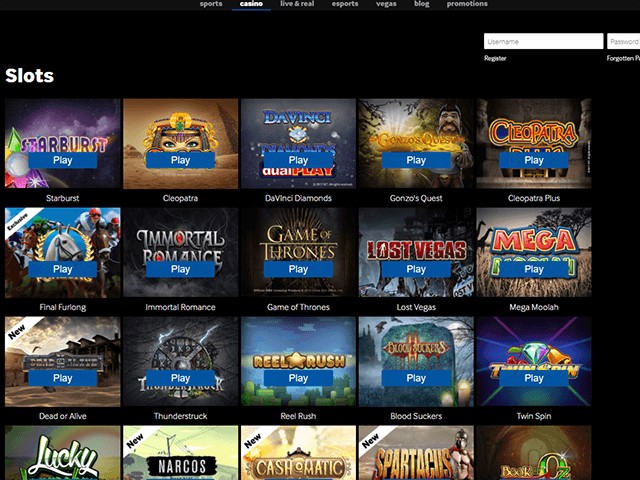Click the Gonzo's Quest title text
Viewport: 640px width, 480px height.
pos(416,198)
